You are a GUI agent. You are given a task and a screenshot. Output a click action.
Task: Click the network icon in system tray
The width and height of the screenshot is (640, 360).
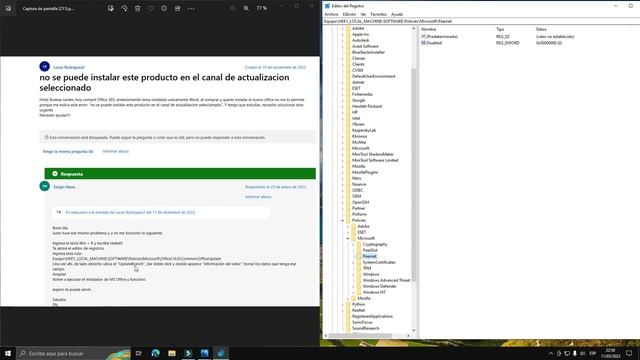pyautogui.click(x=567, y=353)
